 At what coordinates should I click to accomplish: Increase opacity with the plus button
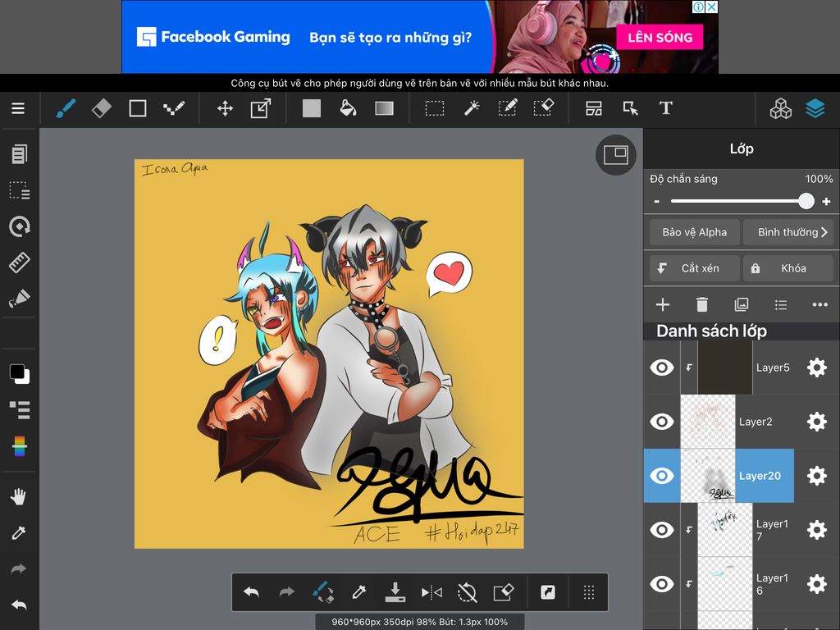click(826, 202)
